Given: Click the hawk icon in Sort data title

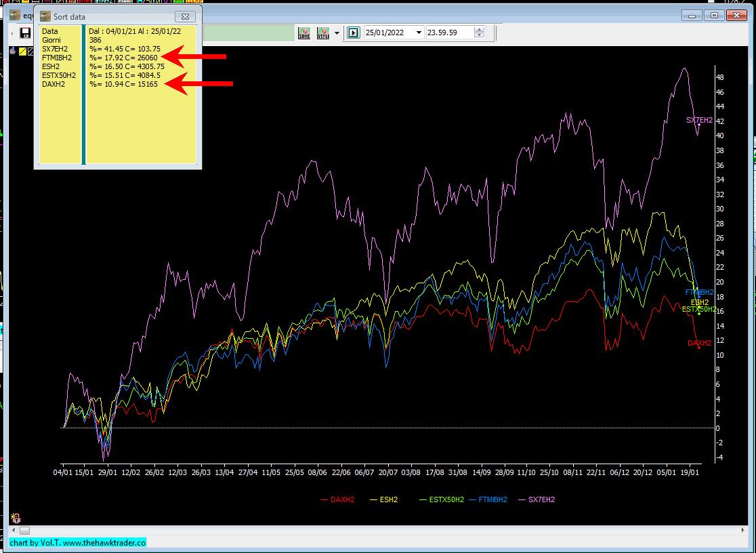Looking at the screenshot, I should 45,16.
